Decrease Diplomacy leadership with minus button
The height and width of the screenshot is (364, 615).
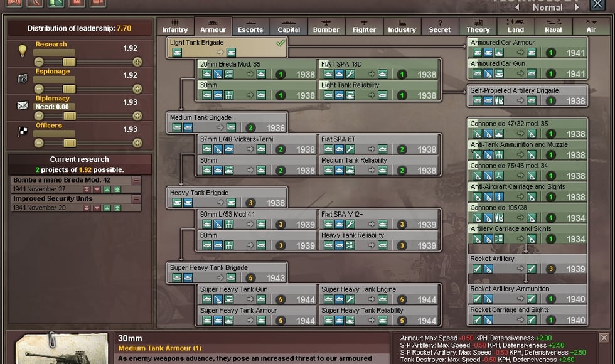[38, 115]
